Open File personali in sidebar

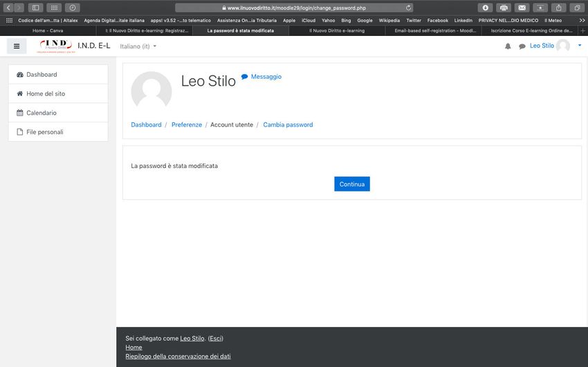tap(58, 132)
